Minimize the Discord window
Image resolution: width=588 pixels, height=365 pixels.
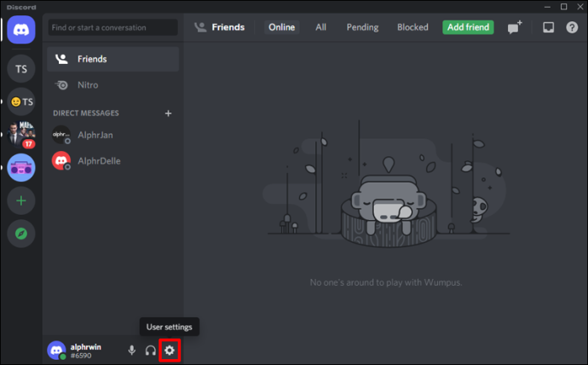[547, 7]
